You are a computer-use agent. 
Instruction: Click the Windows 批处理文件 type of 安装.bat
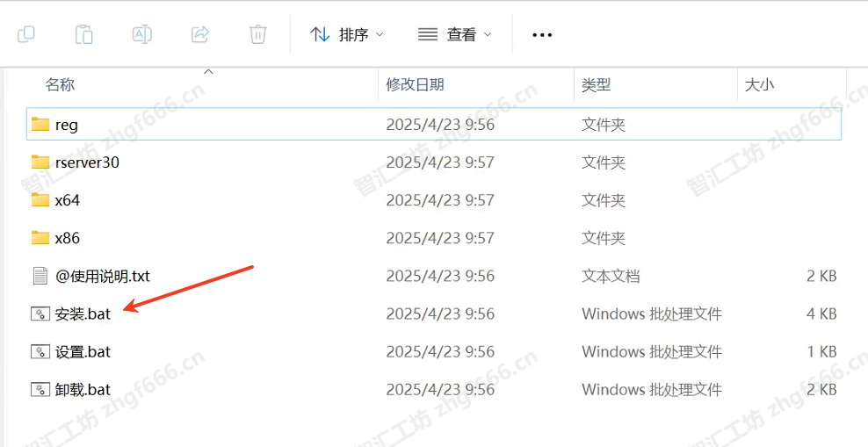point(652,314)
